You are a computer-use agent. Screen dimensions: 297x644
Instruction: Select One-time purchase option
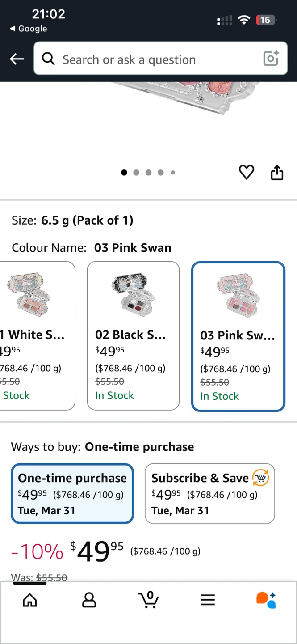(72, 493)
